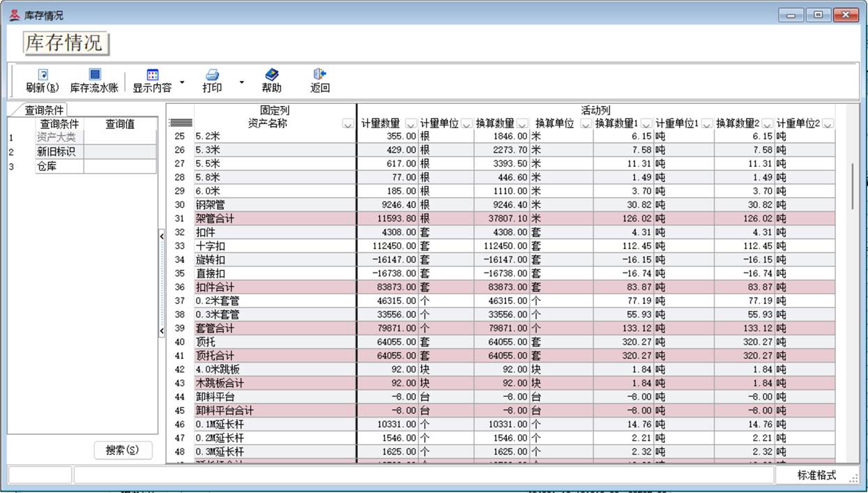The image size is (868, 493).
Task: Select the 架管合计 row in the table
Action: 275,219
